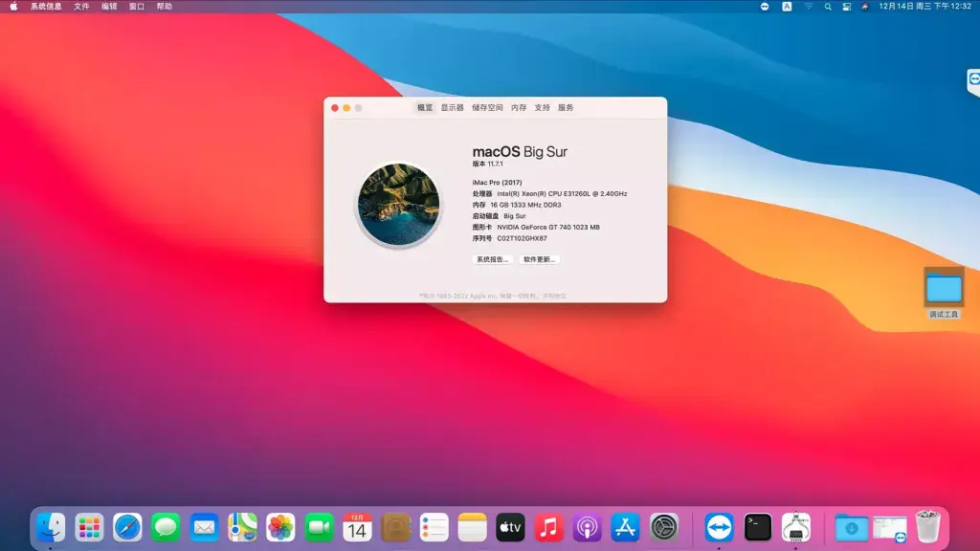Select the 概览 tab
This screenshot has width=980, height=551.
click(425, 107)
